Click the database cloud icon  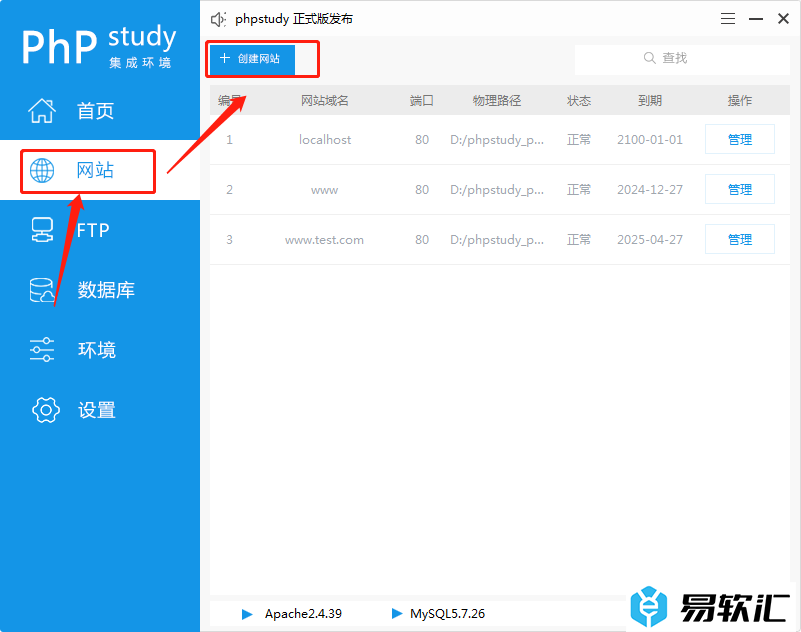[42, 290]
